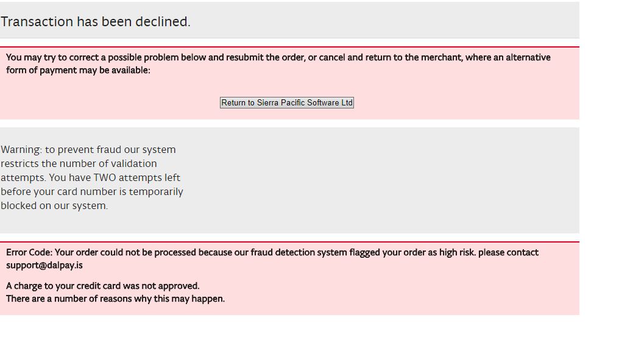Screen dimensions: 644x337
Task: Click the "Error Code:" label
Action: pos(29,253)
